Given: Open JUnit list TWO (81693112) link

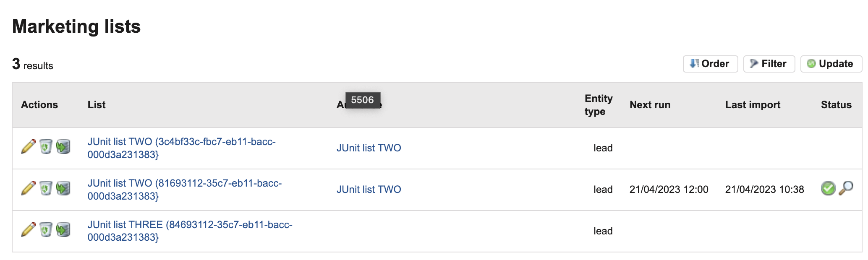Looking at the screenshot, I should pyautogui.click(x=185, y=190).
